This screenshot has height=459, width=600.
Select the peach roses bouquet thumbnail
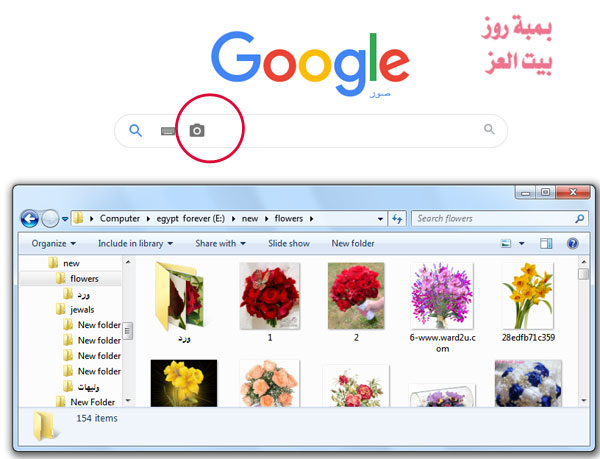point(270,383)
